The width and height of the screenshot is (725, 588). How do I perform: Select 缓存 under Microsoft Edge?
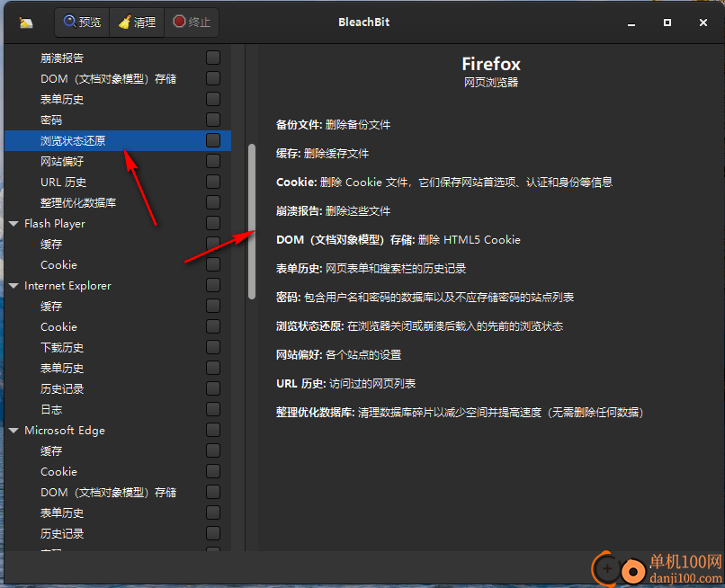coord(118,450)
